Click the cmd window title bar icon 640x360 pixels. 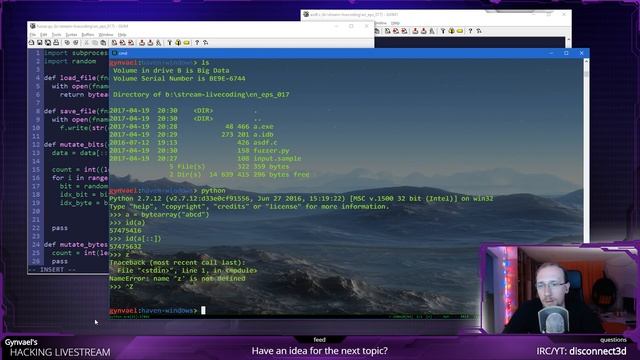tap(114, 53)
